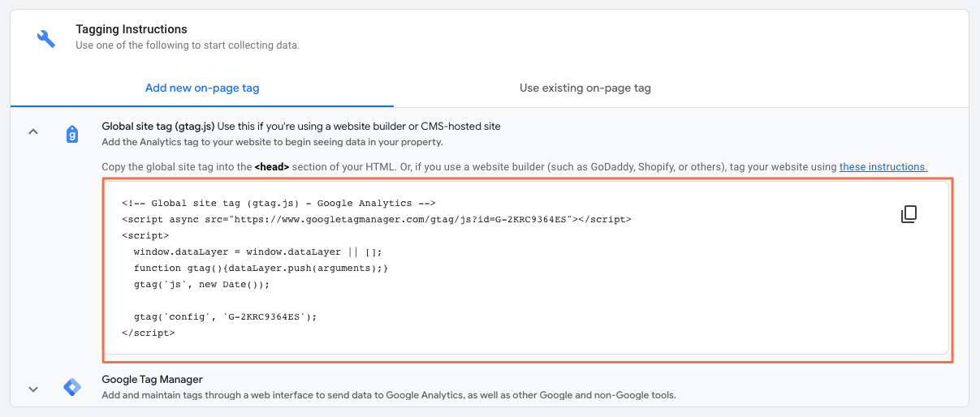Open the Use existing on-page tag tab
The height and width of the screenshot is (417, 980).
tap(585, 88)
